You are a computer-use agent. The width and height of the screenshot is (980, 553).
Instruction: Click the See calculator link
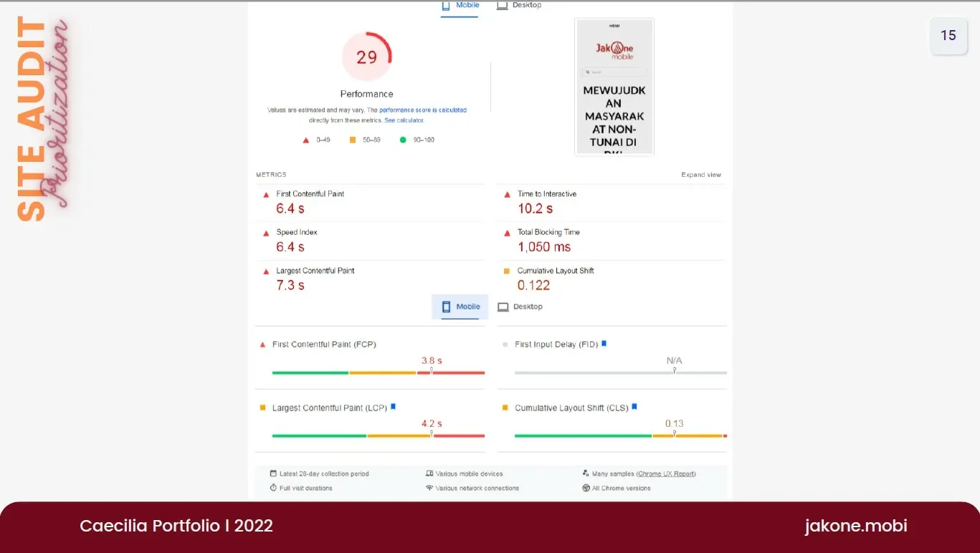click(404, 120)
